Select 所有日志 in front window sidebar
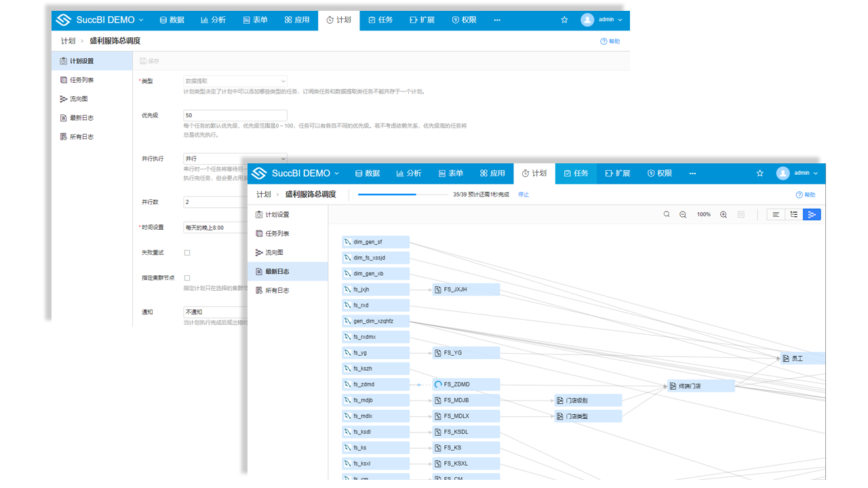868x488 pixels. [x=277, y=291]
